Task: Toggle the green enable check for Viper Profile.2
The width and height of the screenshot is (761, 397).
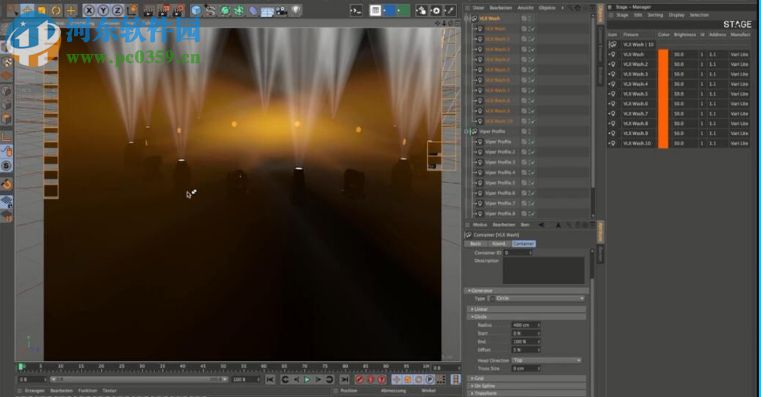Action: (x=532, y=152)
